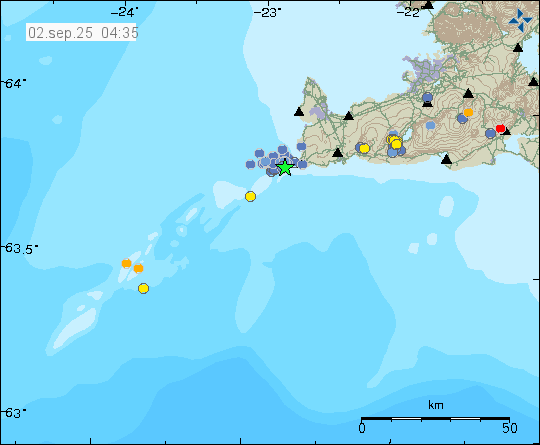Click the 64° latitude label
The height and width of the screenshot is (445, 540).
14,83
